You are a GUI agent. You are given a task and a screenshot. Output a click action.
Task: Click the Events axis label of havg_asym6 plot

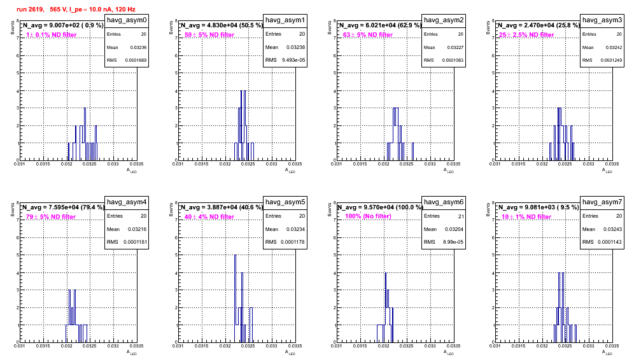coord(329,209)
